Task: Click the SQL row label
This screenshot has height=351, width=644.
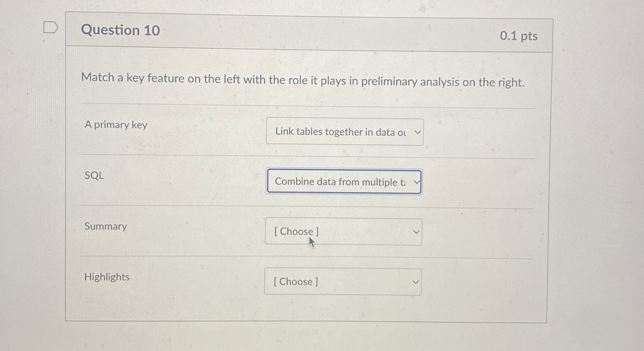Action: (x=94, y=175)
